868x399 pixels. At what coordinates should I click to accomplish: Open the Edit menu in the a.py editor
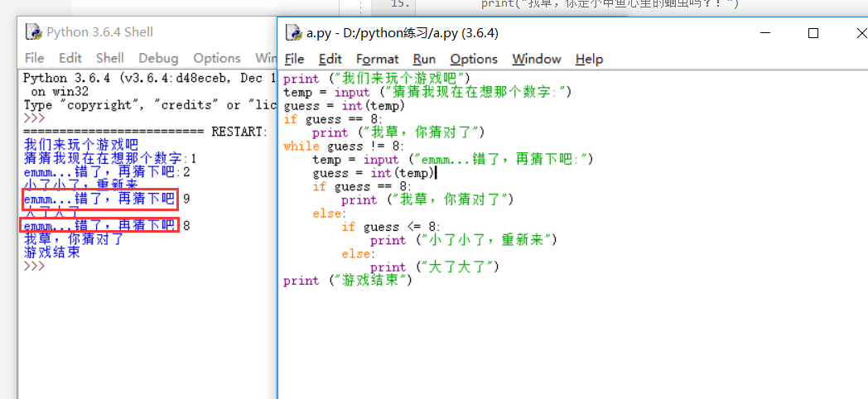[330, 60]
